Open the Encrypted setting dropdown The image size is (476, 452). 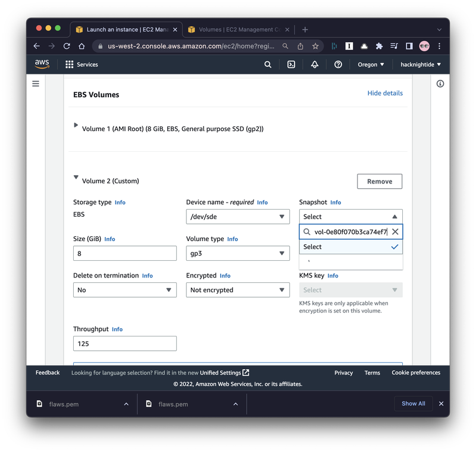coord(237,290)
